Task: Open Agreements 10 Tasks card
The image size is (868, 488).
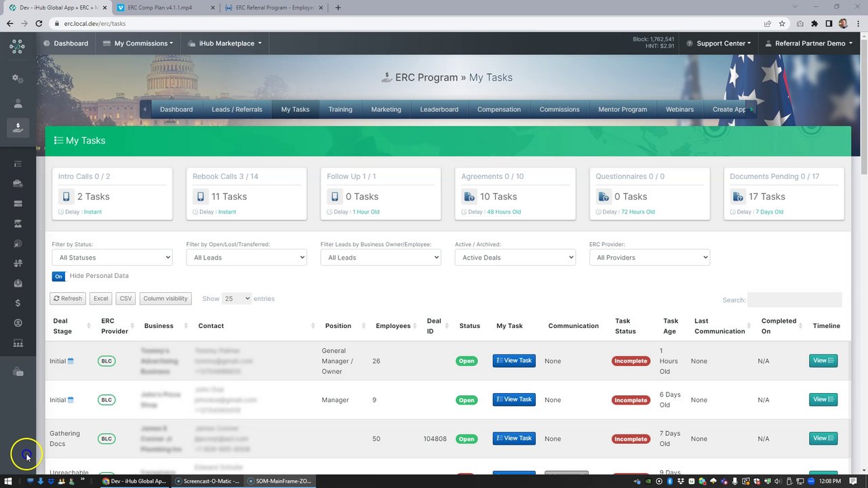Action: click(515, 194)
